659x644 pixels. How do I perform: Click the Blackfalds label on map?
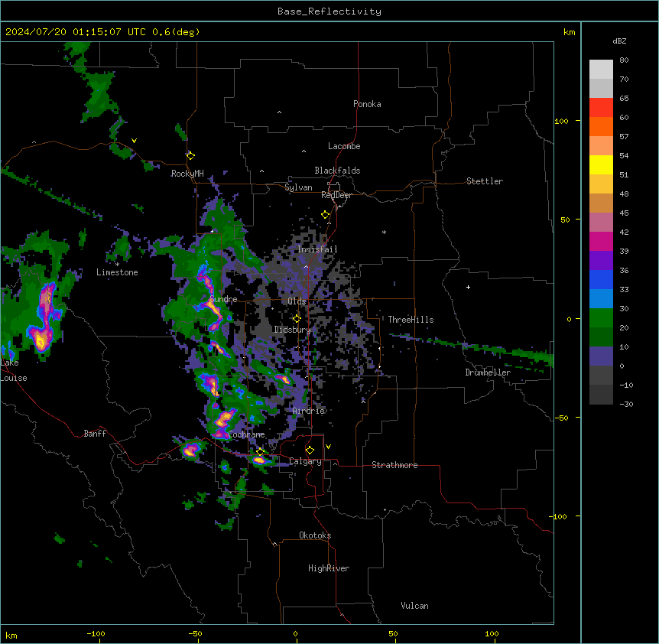click(337, 171)
